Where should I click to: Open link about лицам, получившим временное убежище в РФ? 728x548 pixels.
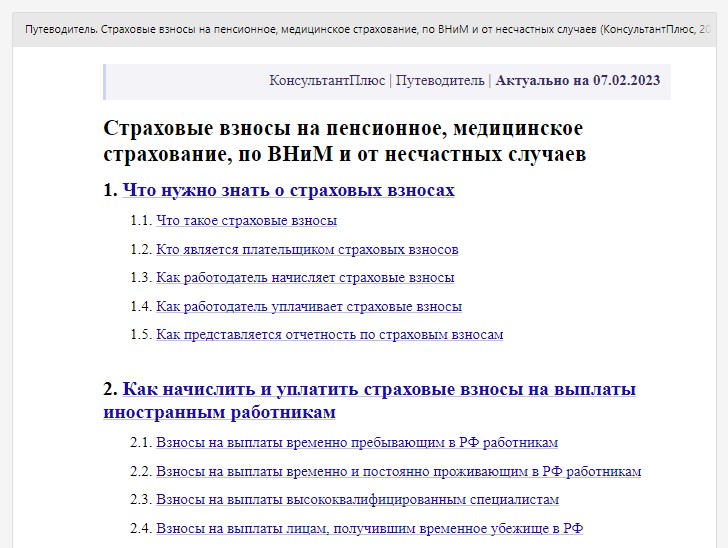pos(370,528)
